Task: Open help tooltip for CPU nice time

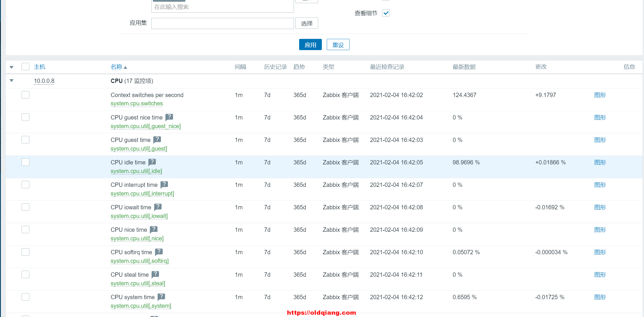Action: pyautogui.click(x=154, y=229)
